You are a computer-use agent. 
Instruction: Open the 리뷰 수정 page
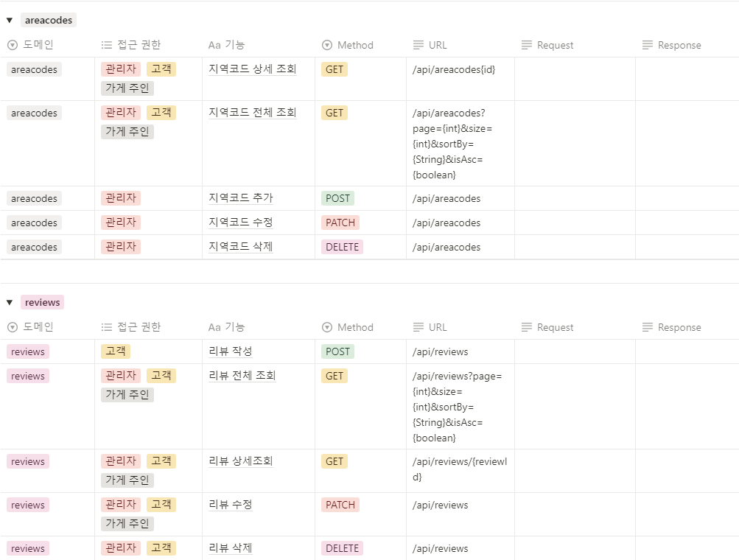coord(231,505)
